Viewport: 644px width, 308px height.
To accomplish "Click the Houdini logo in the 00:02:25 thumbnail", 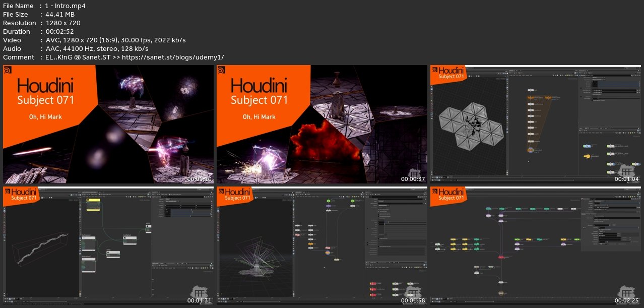I will pos(434,191).
